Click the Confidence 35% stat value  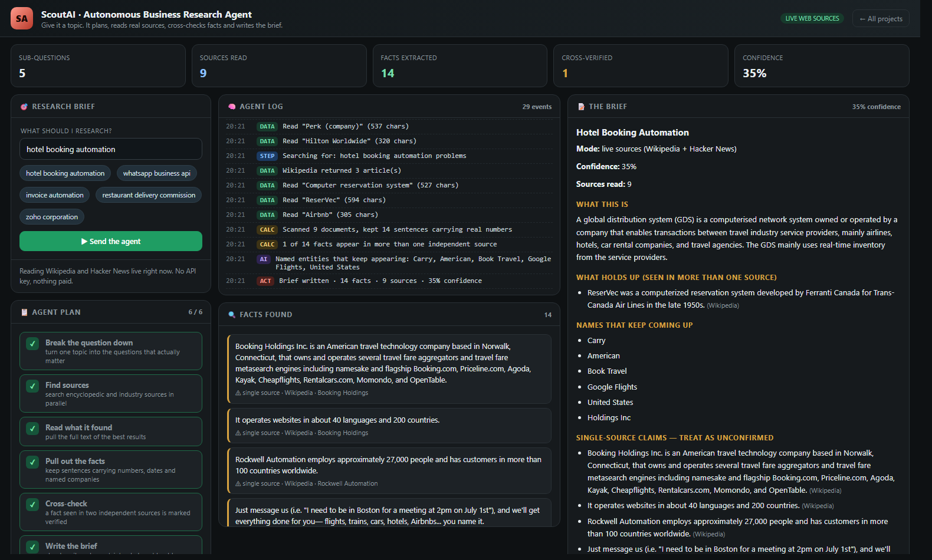(754, 73)
